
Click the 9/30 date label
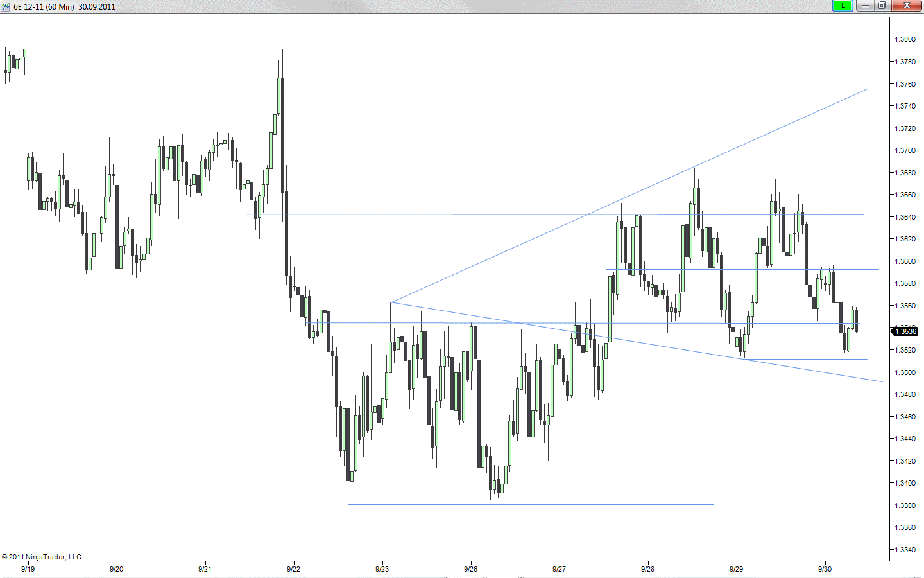(825, 569)
